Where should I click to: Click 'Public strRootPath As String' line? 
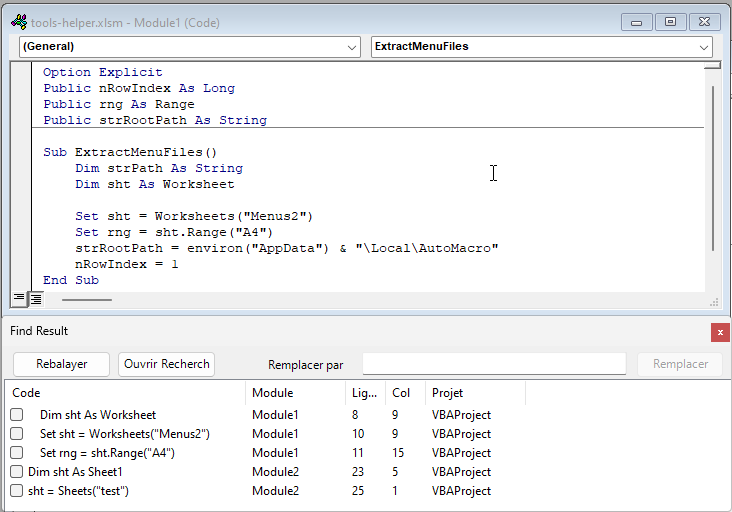point(155,120)
